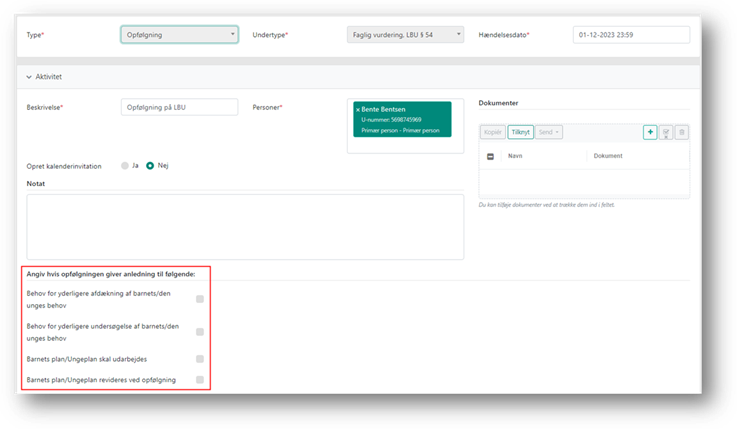Click the Hændelsesdato date field
The image size is (737, 429).
click(x=632, y=35)
